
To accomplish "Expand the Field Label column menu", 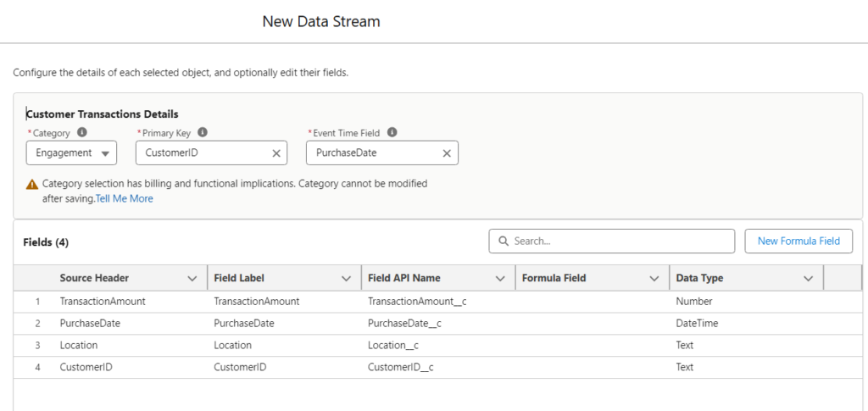I will [346, 278].
